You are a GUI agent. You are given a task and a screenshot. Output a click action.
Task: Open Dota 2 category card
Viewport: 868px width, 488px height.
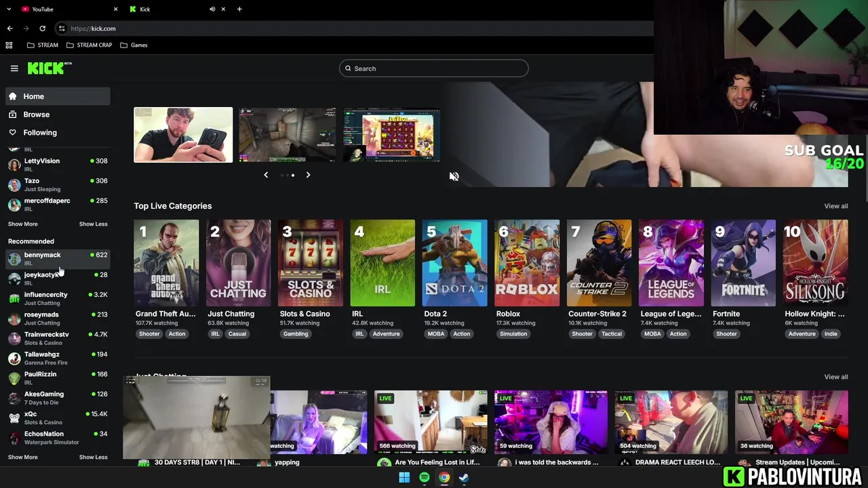pyautogui.click(x=454, y=263)
